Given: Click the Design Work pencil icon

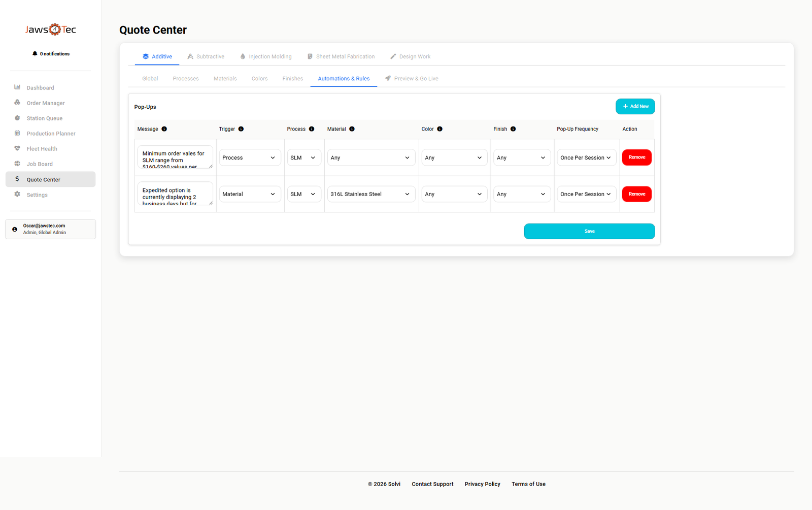Looking at the screenshot, I should coord(393,56).
